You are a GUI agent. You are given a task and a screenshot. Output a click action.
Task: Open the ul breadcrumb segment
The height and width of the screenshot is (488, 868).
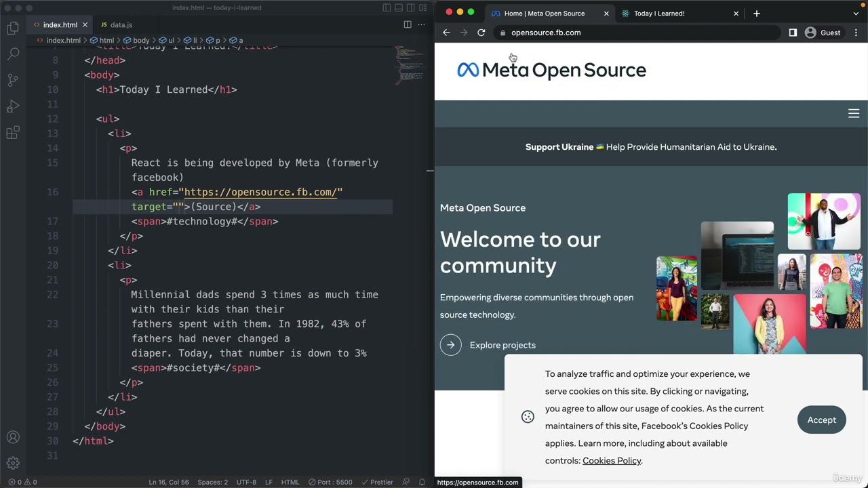[x=167, y=41]
